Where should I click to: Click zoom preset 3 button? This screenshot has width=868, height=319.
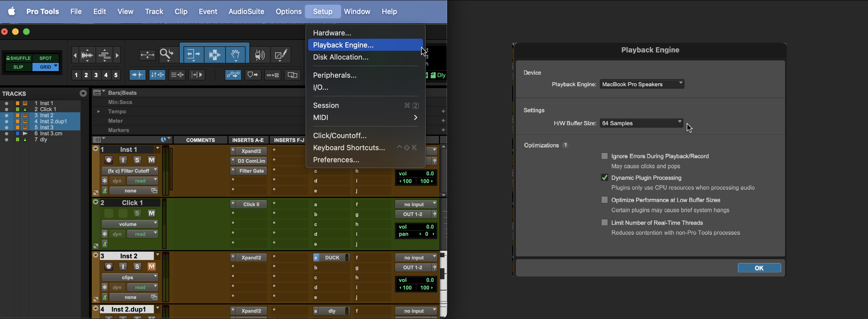(96, 75)
